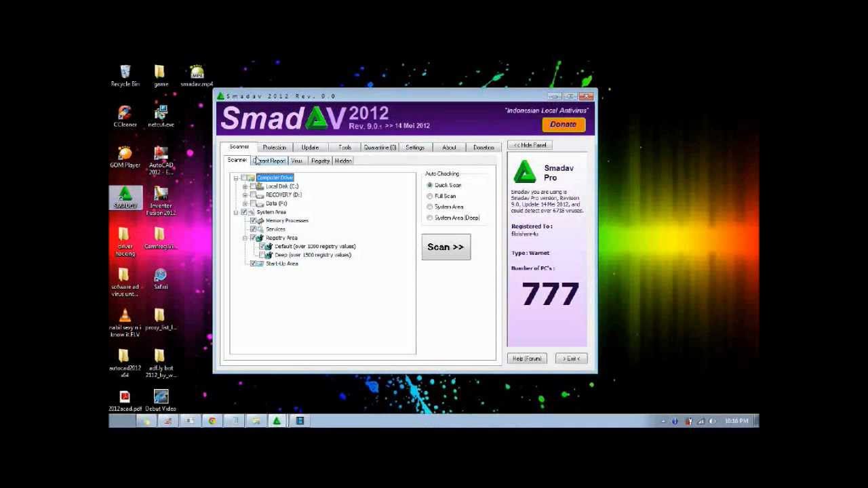Open the Donation tab

[484, 147]
